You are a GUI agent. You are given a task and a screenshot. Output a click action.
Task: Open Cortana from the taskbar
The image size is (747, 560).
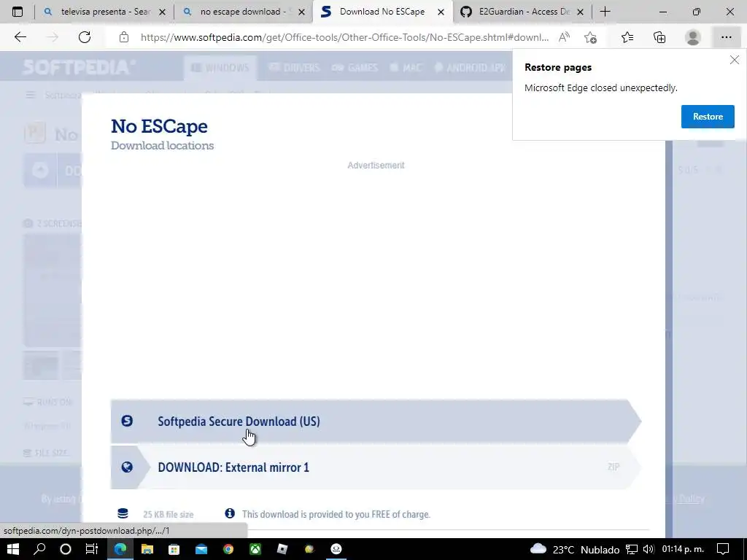66,549
